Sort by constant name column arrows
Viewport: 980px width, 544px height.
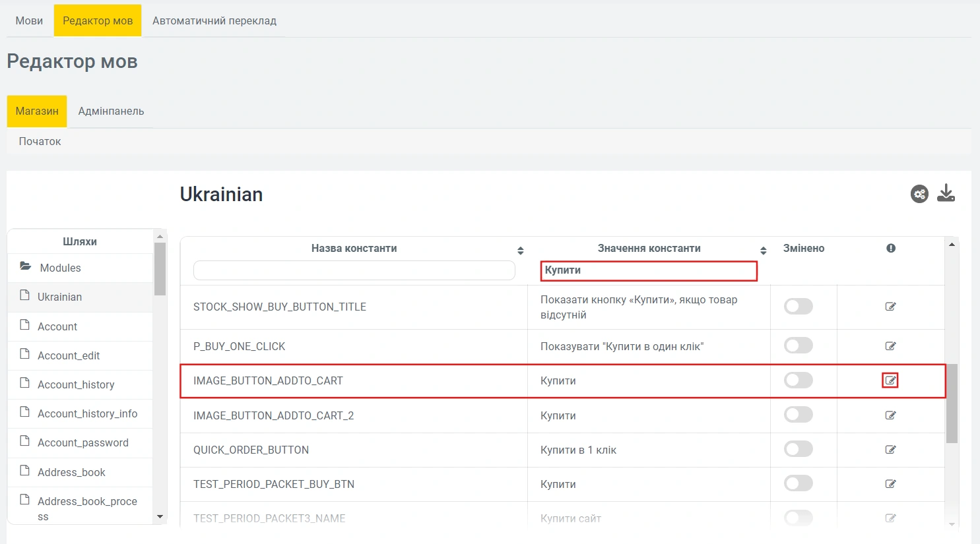click(520, 251)
